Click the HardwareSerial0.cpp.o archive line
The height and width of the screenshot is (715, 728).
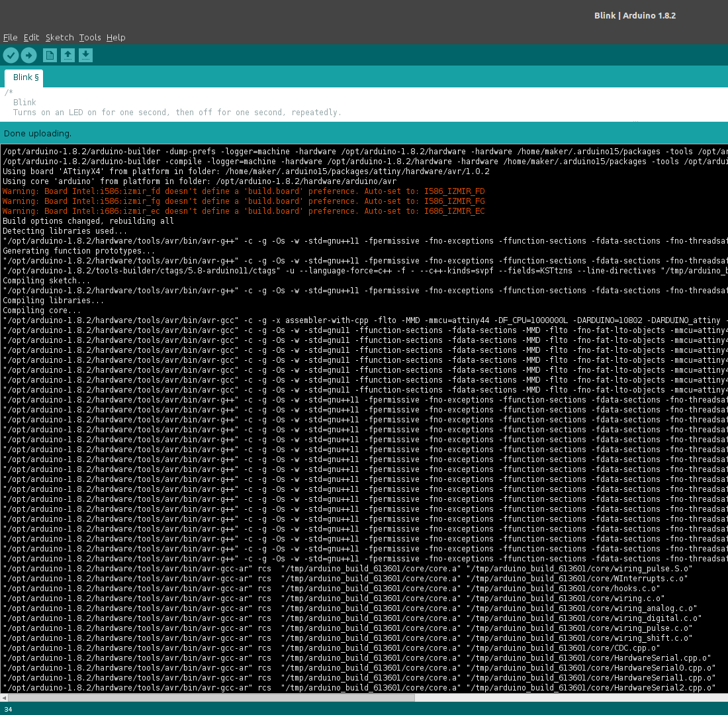tap(359, 668)
